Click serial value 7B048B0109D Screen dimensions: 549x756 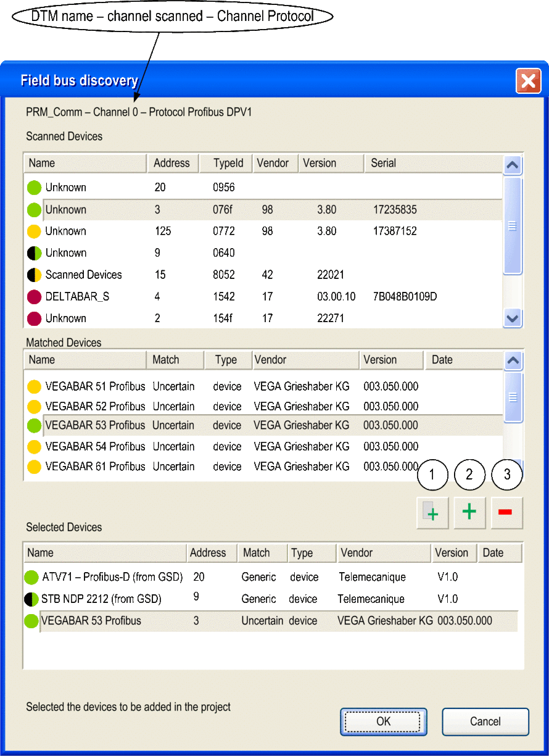click(405, 297)
